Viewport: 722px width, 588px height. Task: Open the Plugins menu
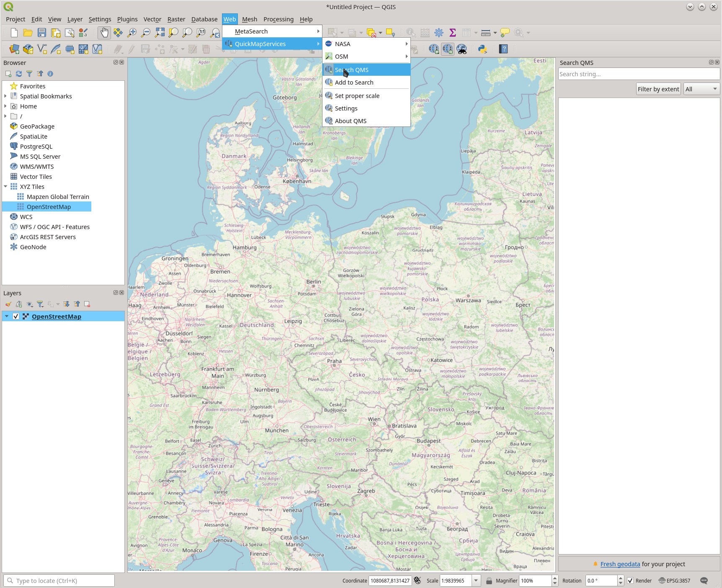coord(127,19)
